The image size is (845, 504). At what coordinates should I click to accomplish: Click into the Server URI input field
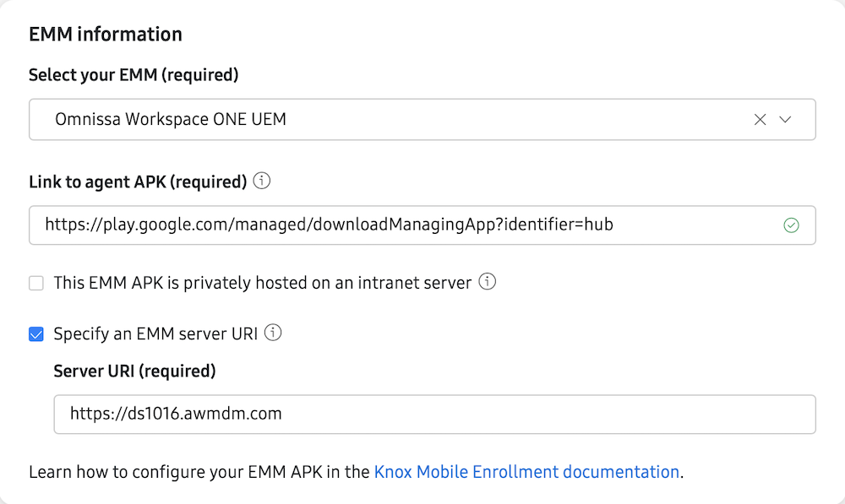click(434, 414)
